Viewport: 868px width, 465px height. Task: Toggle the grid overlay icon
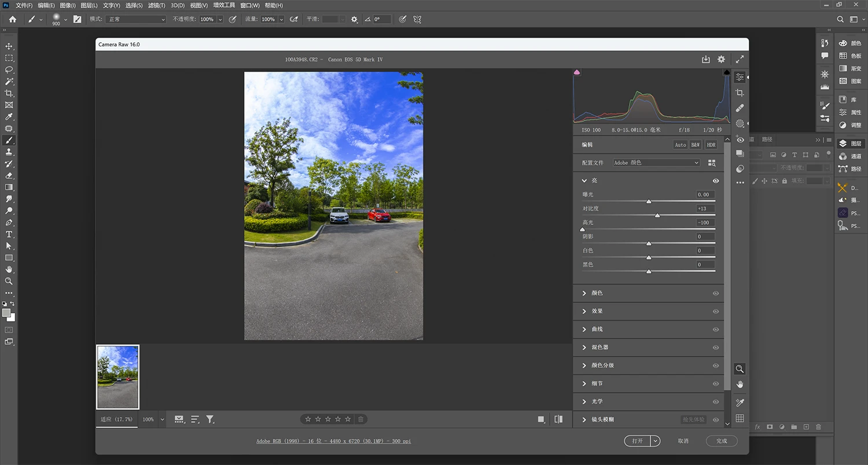[740, 418]
